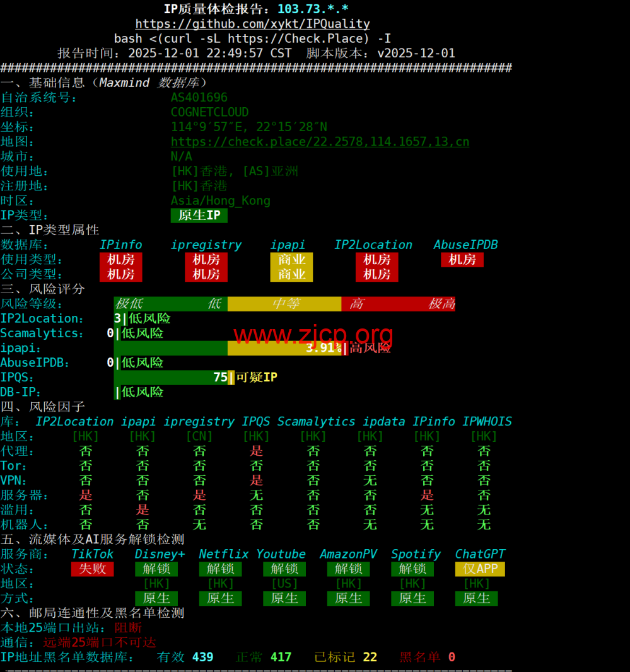Click the bash curl Check.Place command line
Screen dimensions: 630x672
click(252, 38)
